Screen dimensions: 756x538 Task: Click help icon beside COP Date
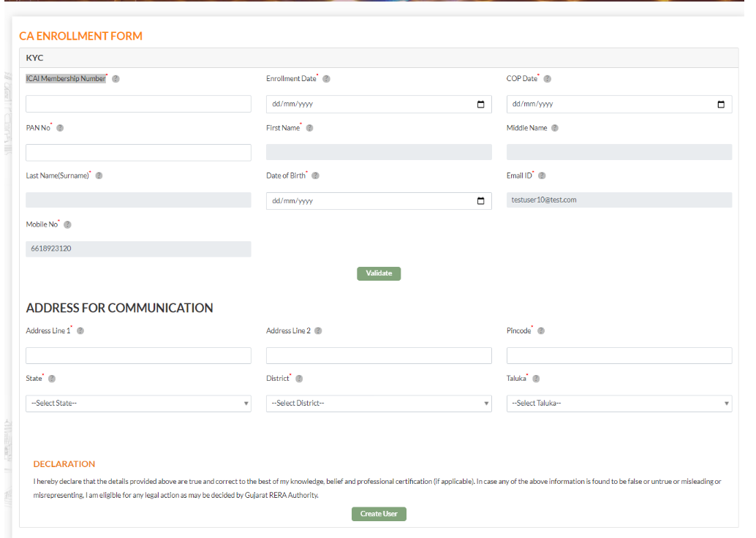[x=547, y=78]
